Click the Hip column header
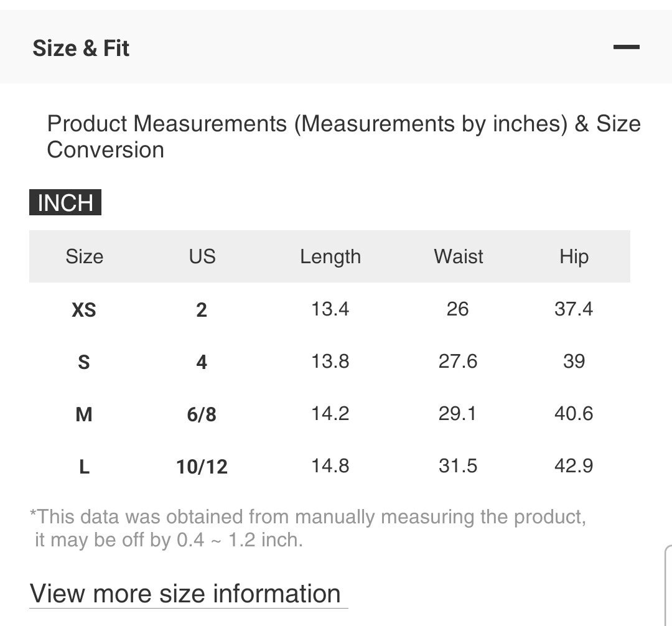 click(574, 256)
